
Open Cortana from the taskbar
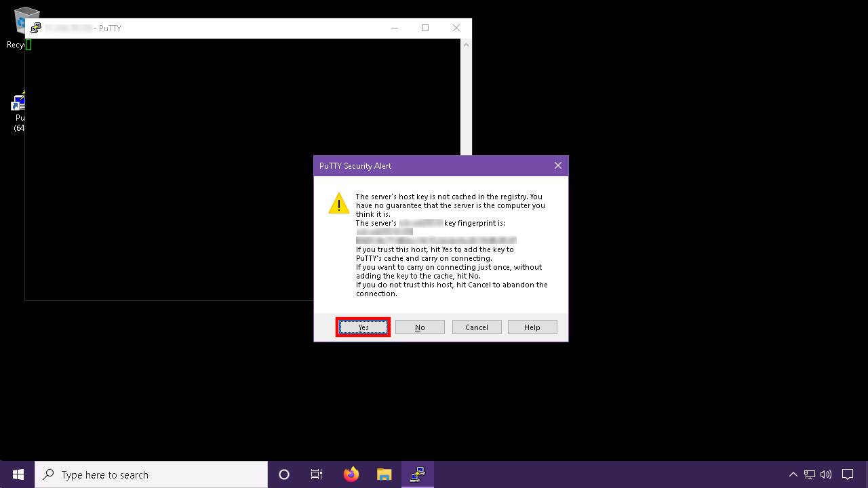click(x=284, y=474)
